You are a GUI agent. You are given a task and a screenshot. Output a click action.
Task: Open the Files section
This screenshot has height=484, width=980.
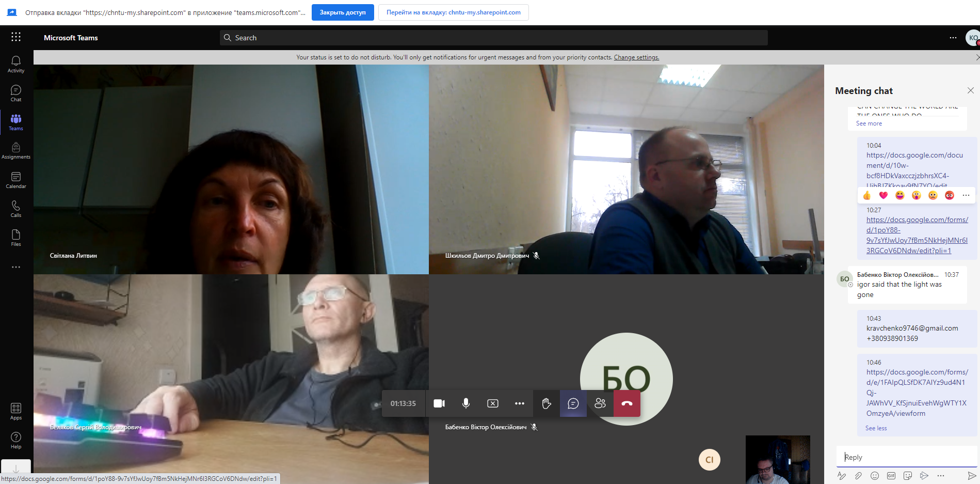[16, 238]
